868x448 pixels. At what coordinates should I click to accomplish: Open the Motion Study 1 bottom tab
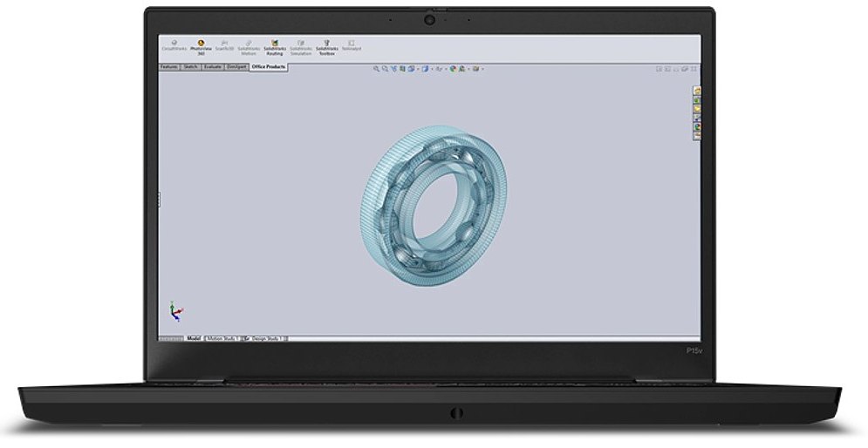[x=222, y=337]
